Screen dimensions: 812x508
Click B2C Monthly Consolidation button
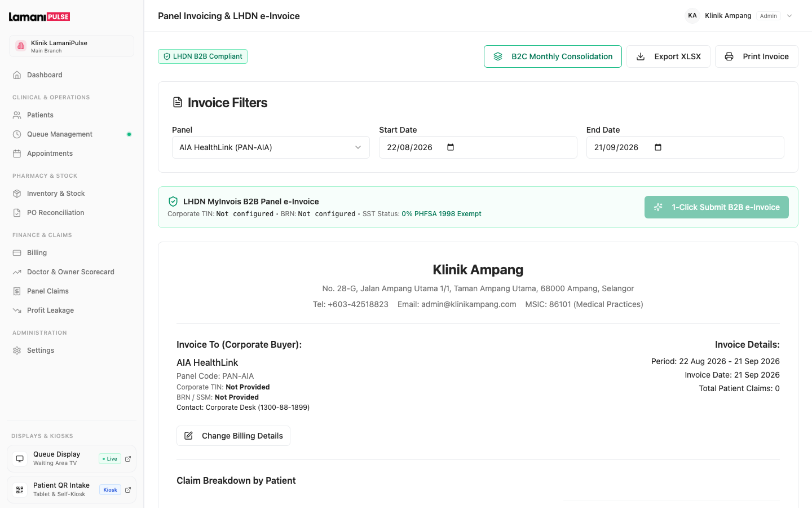tap(553, 56)
